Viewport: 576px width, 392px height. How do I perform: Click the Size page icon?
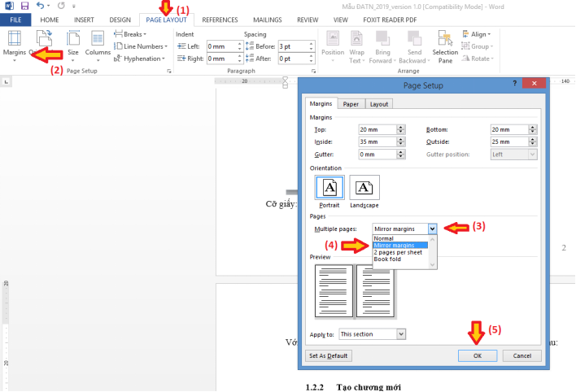click(x=72, y=46)
